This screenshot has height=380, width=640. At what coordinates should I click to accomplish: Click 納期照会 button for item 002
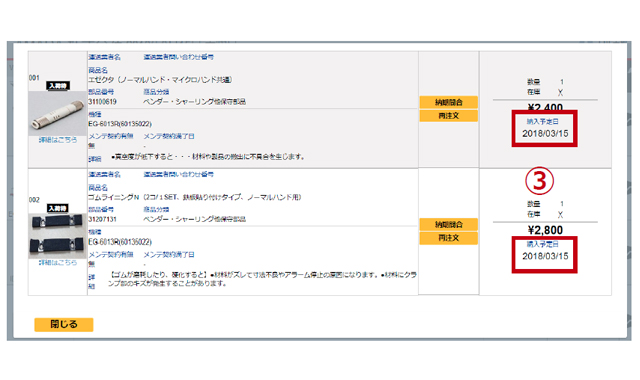(449, 224)
